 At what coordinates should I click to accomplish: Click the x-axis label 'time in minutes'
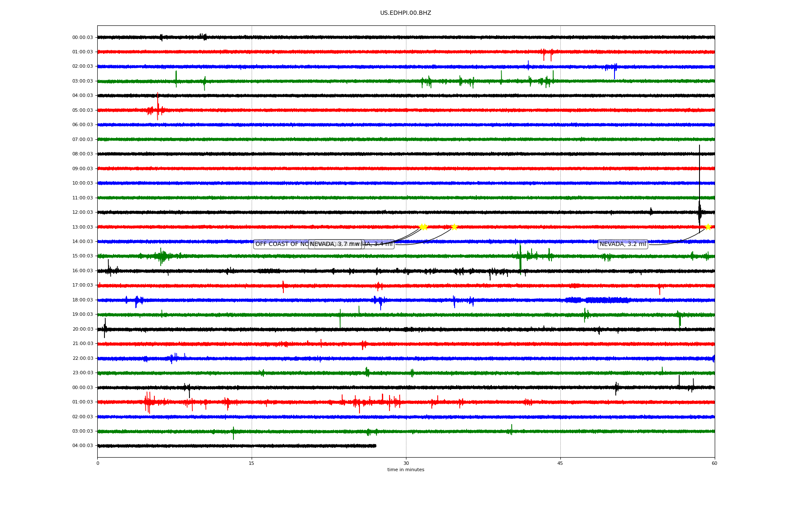click(x=406, y=470)
